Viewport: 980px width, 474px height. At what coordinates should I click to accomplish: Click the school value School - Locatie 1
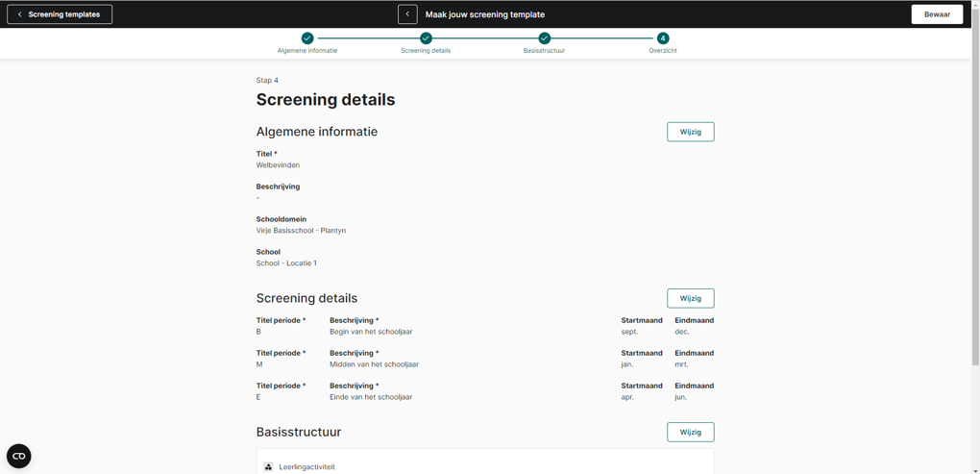coord(286,263)
